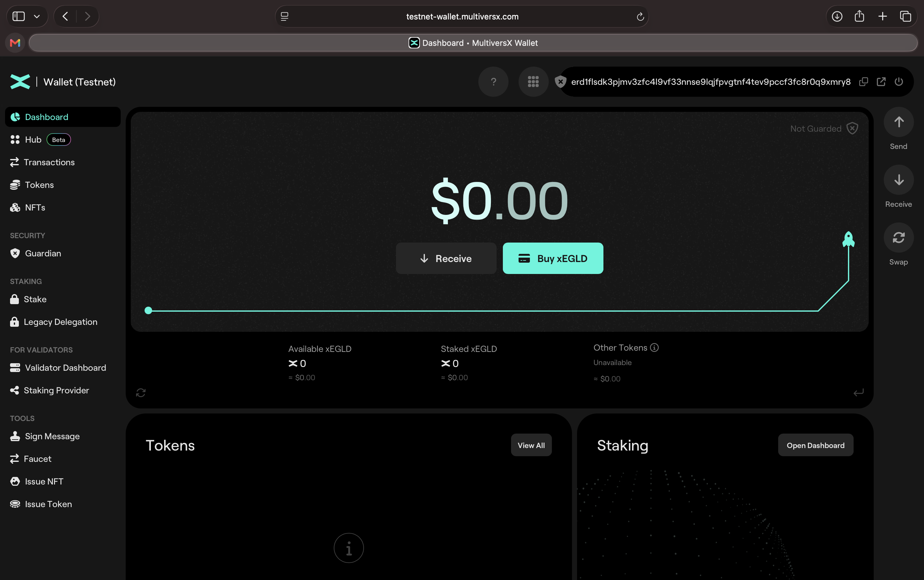This screenshot has width=924, height=580.
Task: Click the Buy xEGLD button
Action: [x=553, y=258]
